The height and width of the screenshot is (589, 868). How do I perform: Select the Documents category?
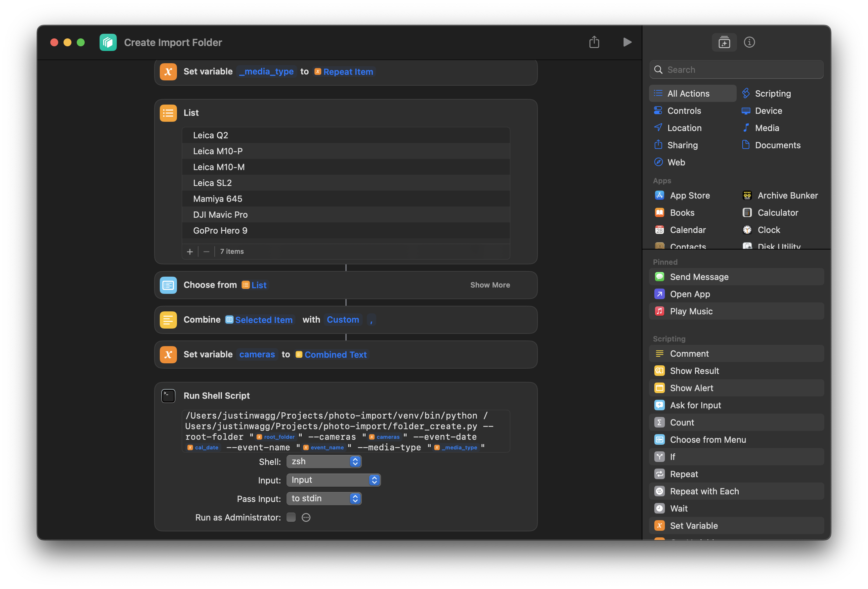point(777,145)
